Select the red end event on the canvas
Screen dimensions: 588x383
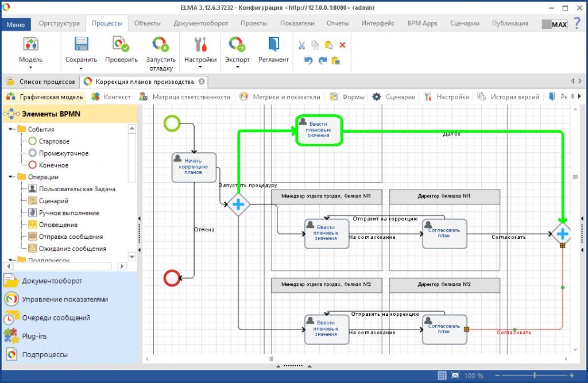[172, 278]
